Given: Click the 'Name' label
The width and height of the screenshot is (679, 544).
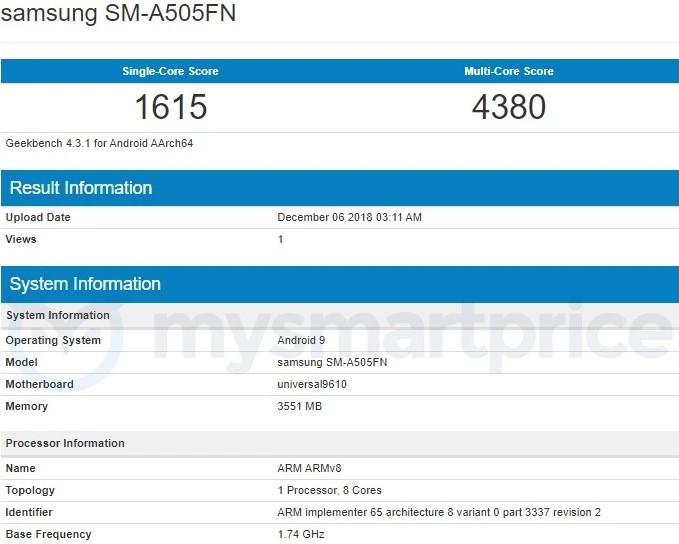Looking at the screenshot, I should (20, 468).
